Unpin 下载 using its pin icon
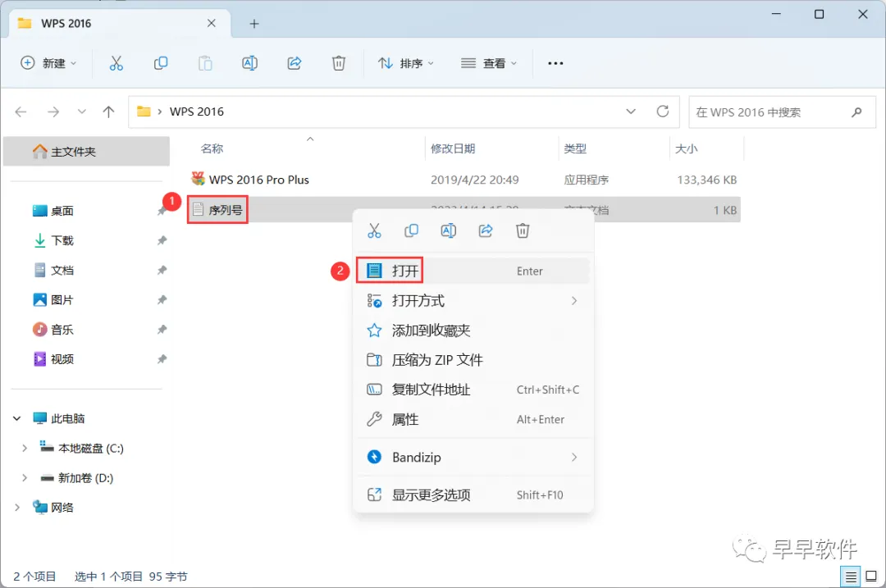The image size is (886, 588). (162, 240)
